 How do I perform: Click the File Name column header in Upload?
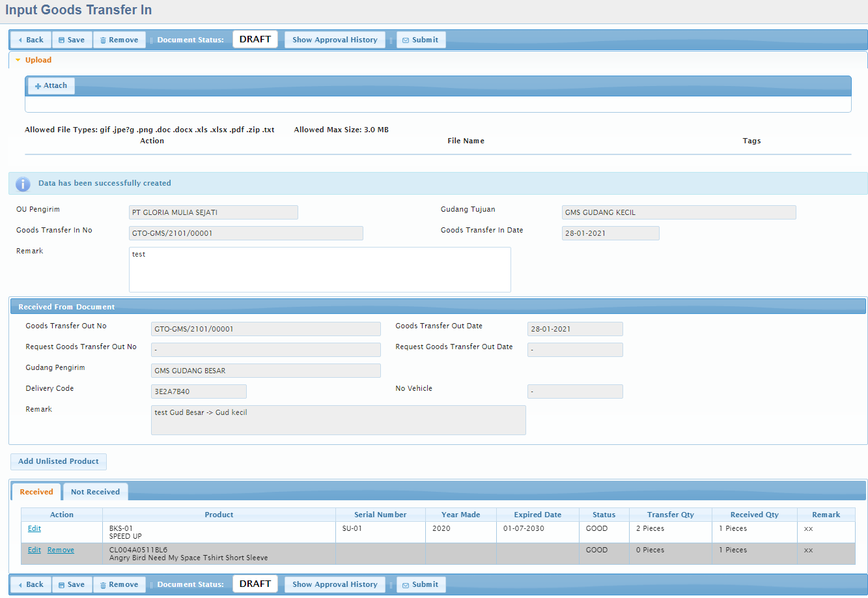coord(466,141)
